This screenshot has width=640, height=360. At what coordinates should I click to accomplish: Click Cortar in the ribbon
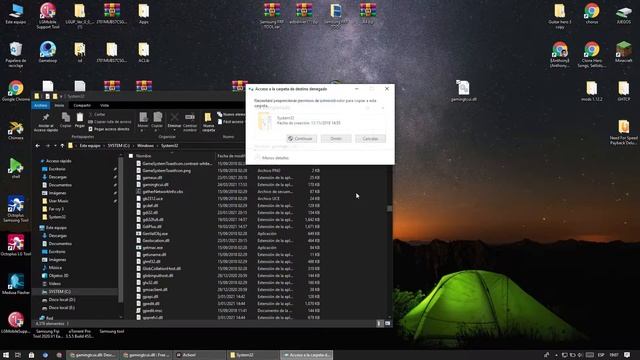(x=97, y=115)
